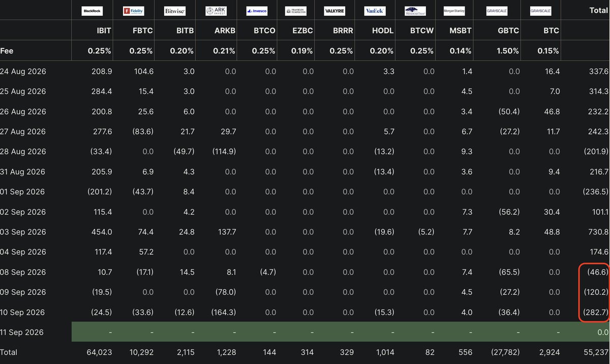Click the 9.3 MSBT value

(467, 151)
